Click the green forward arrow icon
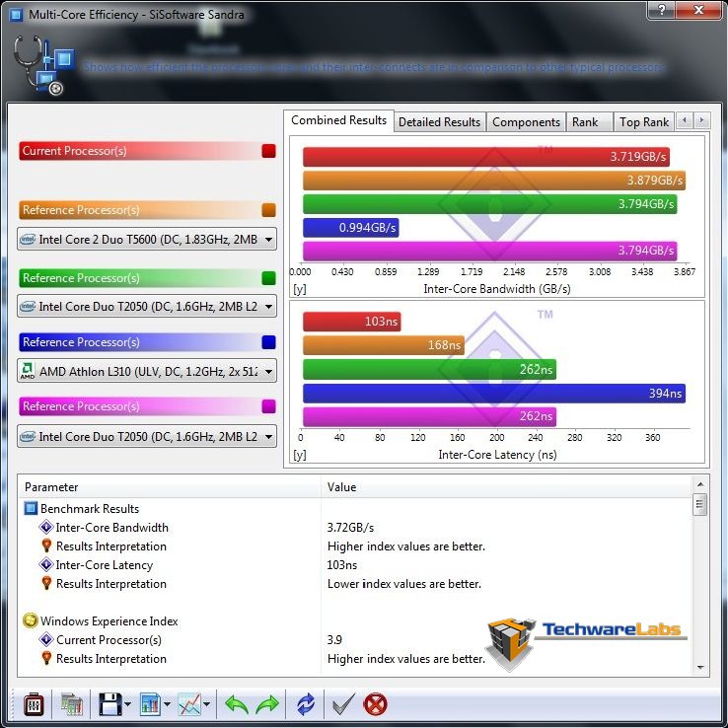The height and width of the screenshot is (728, 728). point(268,704)
